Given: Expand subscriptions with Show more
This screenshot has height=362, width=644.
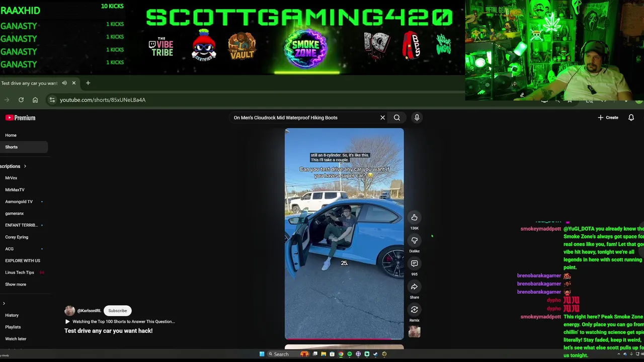Looking at the screenshot, I should point(16,285).
